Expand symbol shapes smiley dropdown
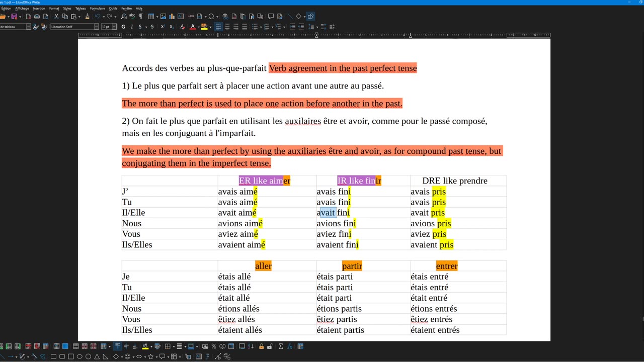This screenshot has height=362, width=644. click(133, 356)
